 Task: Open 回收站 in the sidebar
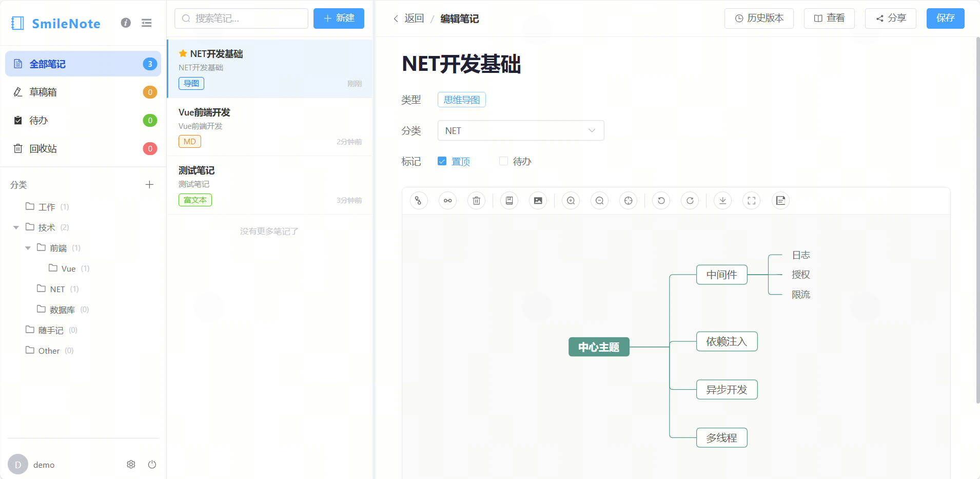coord(83,148)
